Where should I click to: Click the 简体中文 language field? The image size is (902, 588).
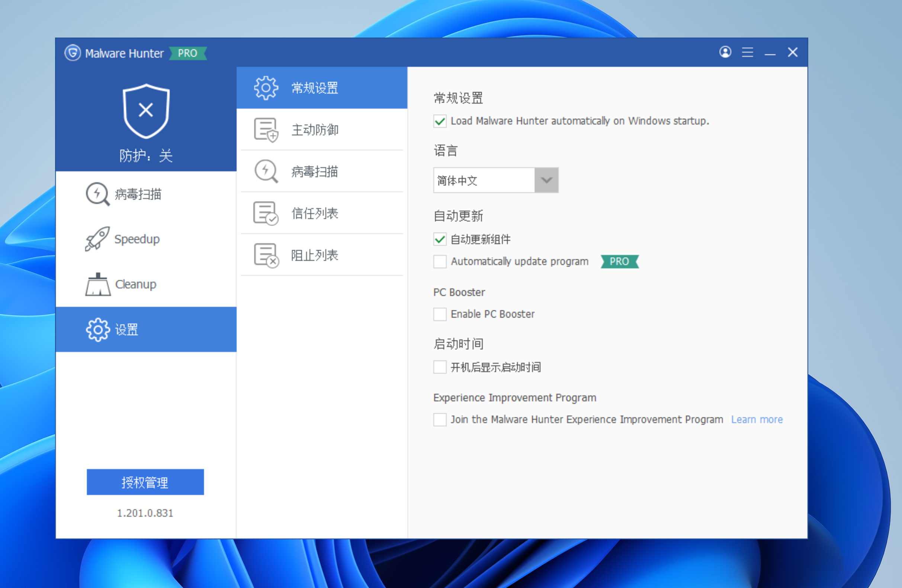point(484,180)
